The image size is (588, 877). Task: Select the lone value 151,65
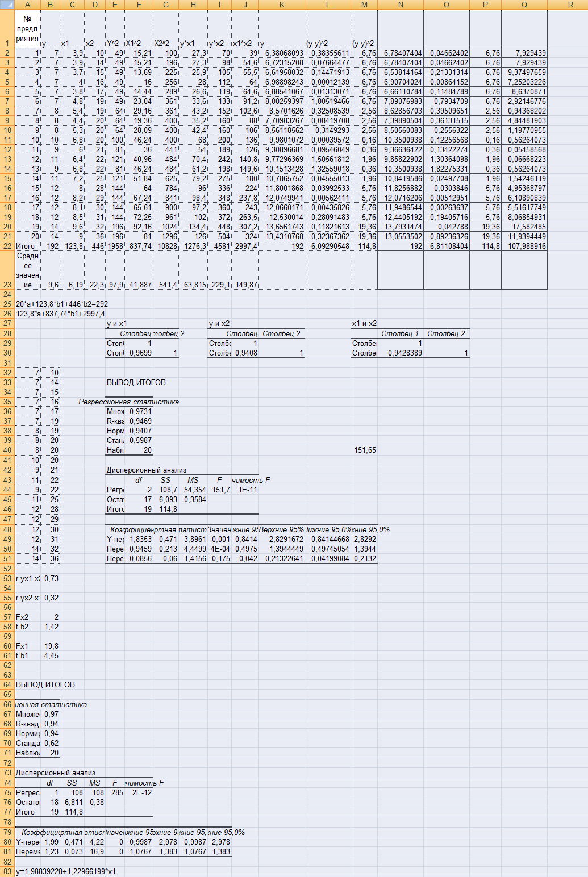pyautogui.click(x=364, y=450)
